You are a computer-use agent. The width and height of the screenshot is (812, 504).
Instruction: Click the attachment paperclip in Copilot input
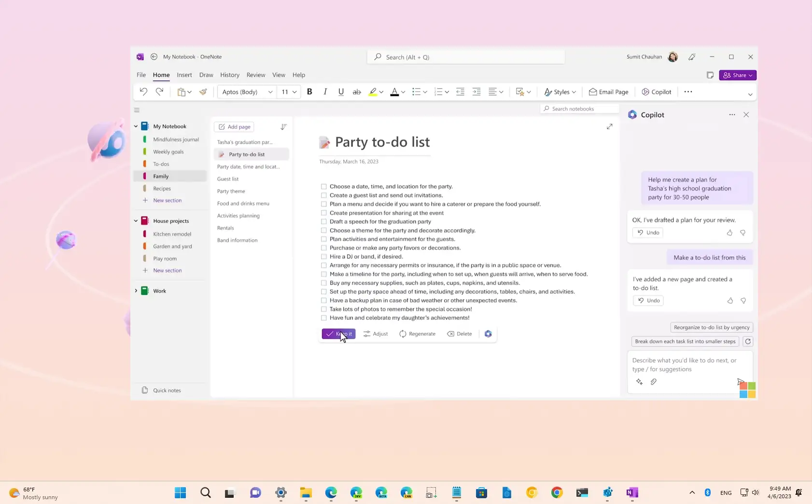point(654,381)
